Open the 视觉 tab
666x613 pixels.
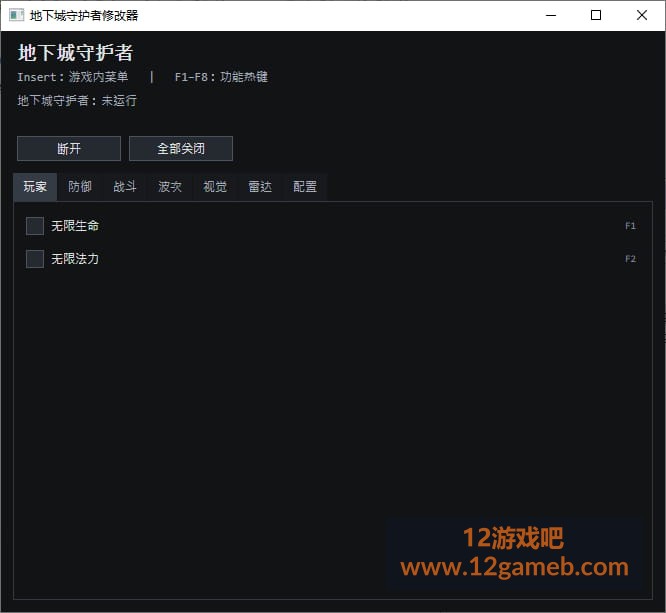tap(215, 186)
